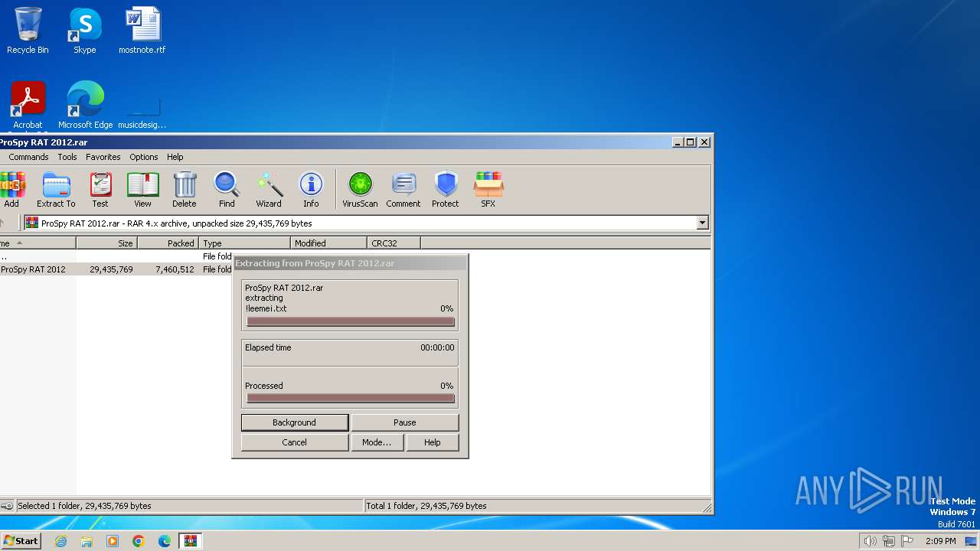Click WinRAR taskbar button
The width and height of the screenshot is (980, 551).
pyautogui.click(x=191, y=541)
